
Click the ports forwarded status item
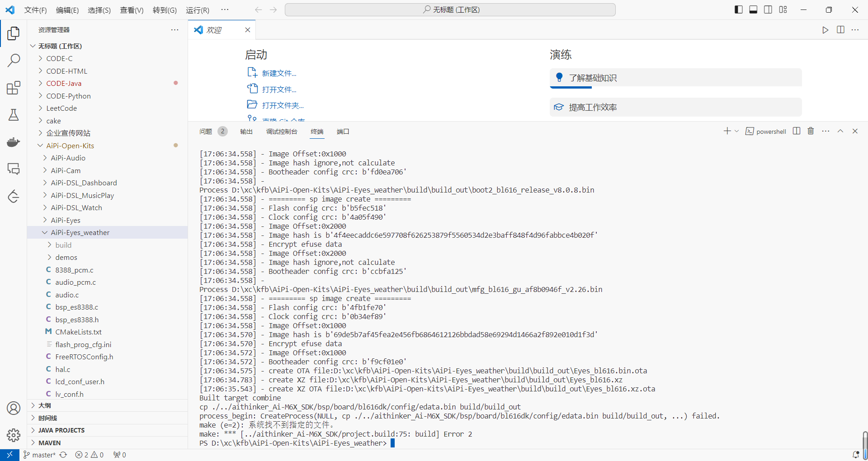pyautogui.click(x=120, y=455)
